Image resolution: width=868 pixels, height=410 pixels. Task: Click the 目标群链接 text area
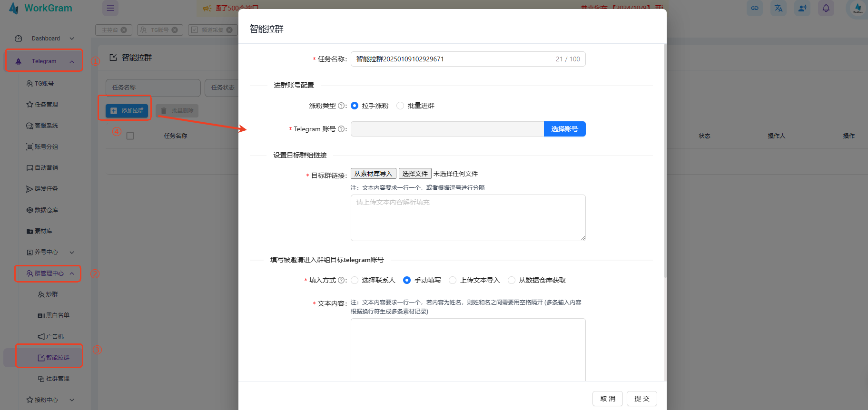[468, 218]
